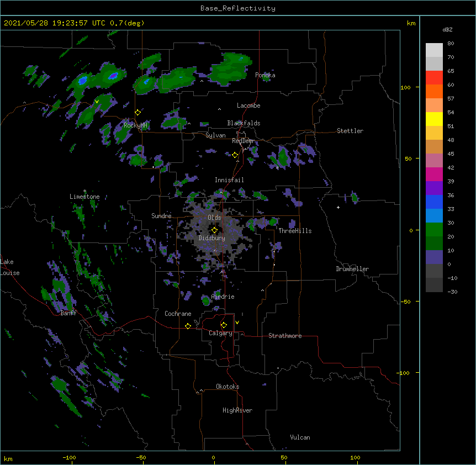
Task: Select the light gray 70-80 dBZ swatch
Action: (434, 50)
